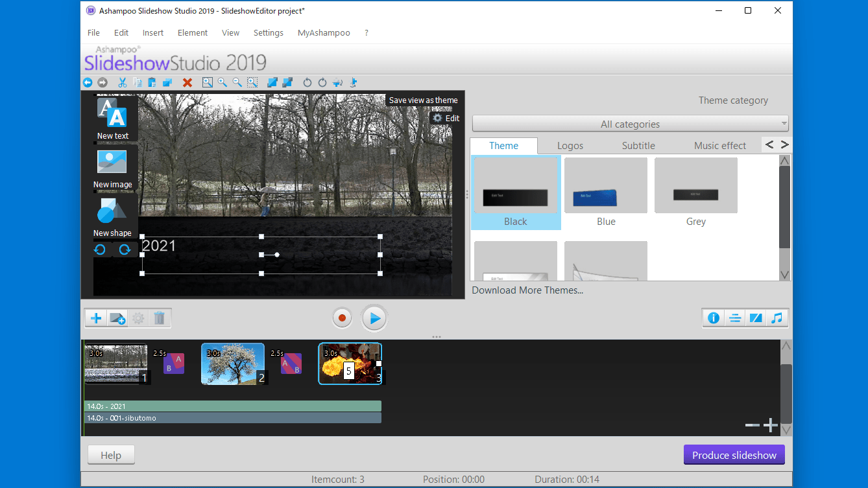The width and height of the screenshot is (868, 488).
Task: Click the grey forward arrow in toolbar
Action: pyautogui.click(x=102, y=82)
